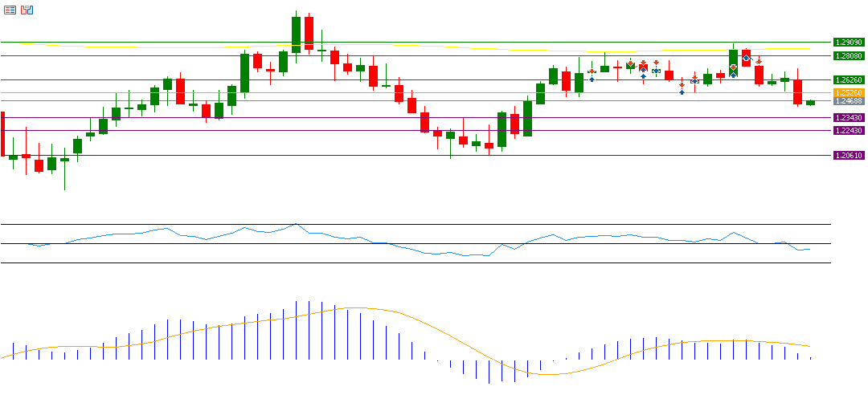Click the orange 1.25260 price label
Screen dimensions: 868x407
[849, 93]
